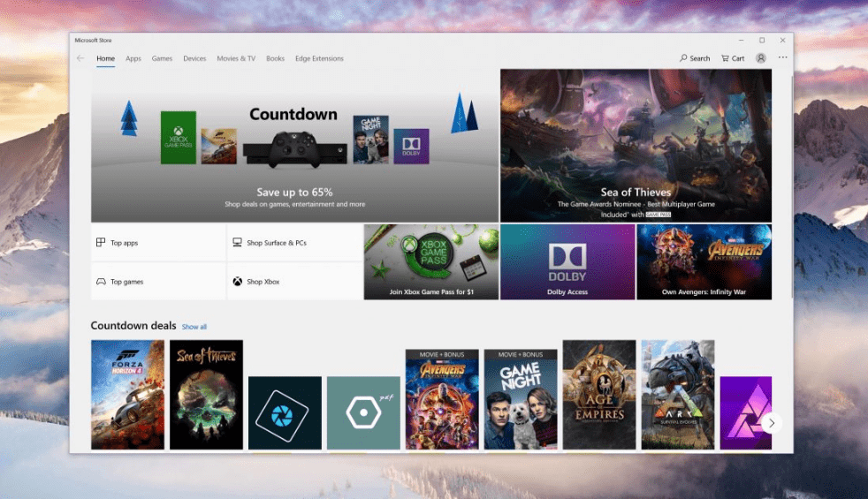Viewport: 868px width, 499px height.
Task: Open the Shop Xbox tile
Action: [x=294, y=282]
